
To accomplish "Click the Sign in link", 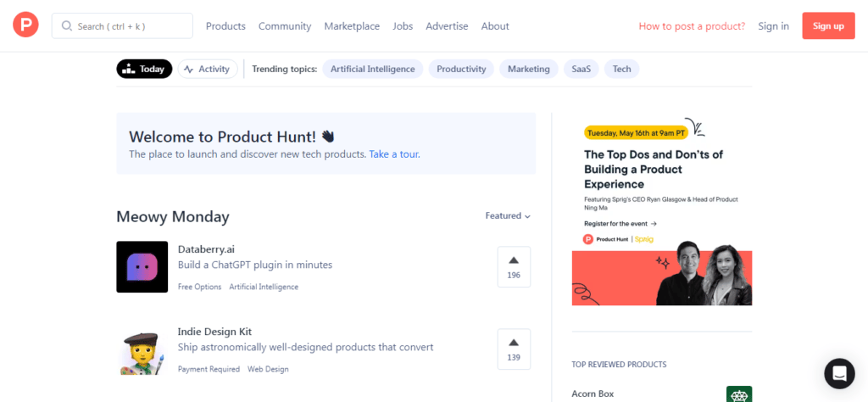I will [773, 26].
